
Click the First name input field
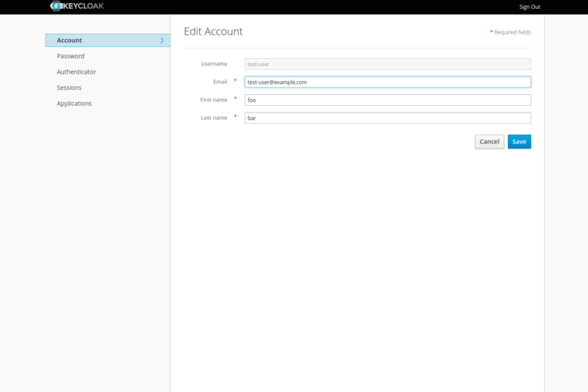[388, 100]
